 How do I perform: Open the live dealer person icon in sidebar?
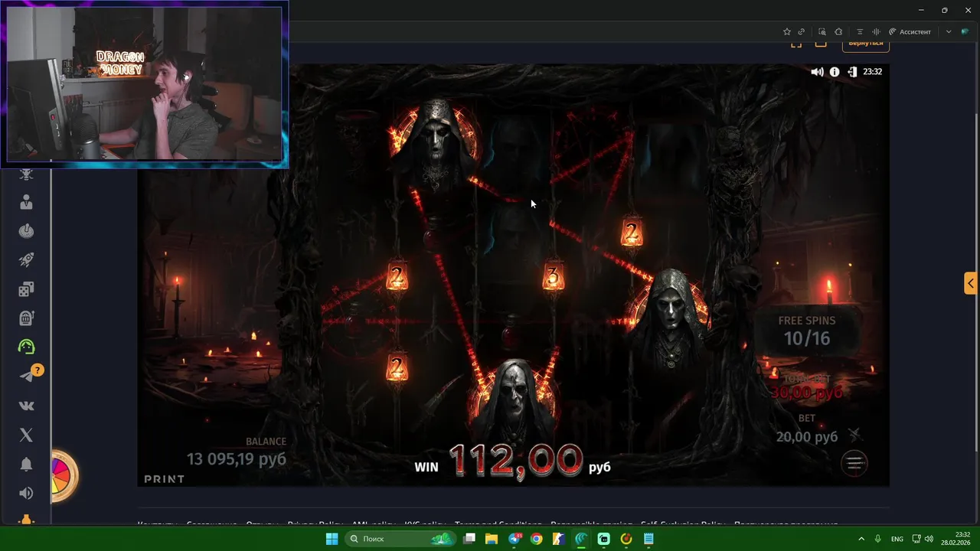coord(27,202)
